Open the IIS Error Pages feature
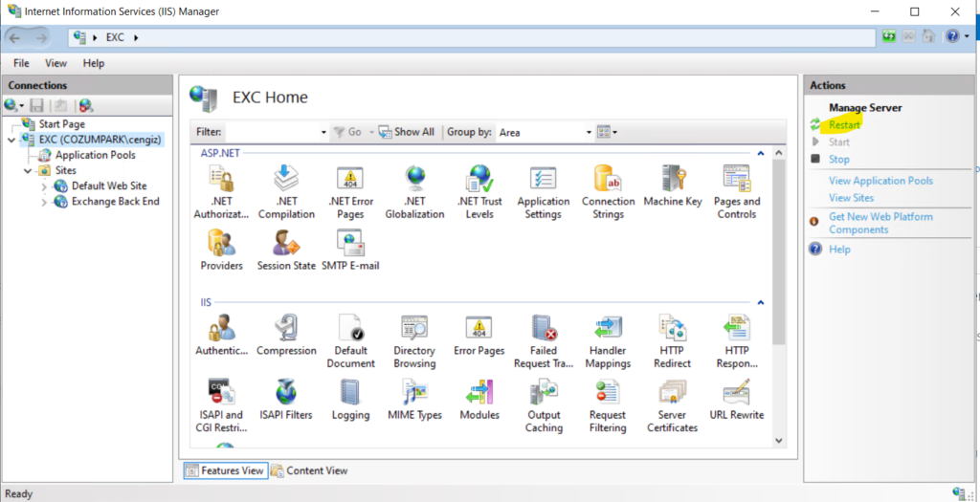The width and height of the screenshot is (980, 502). tap(479, 336)
